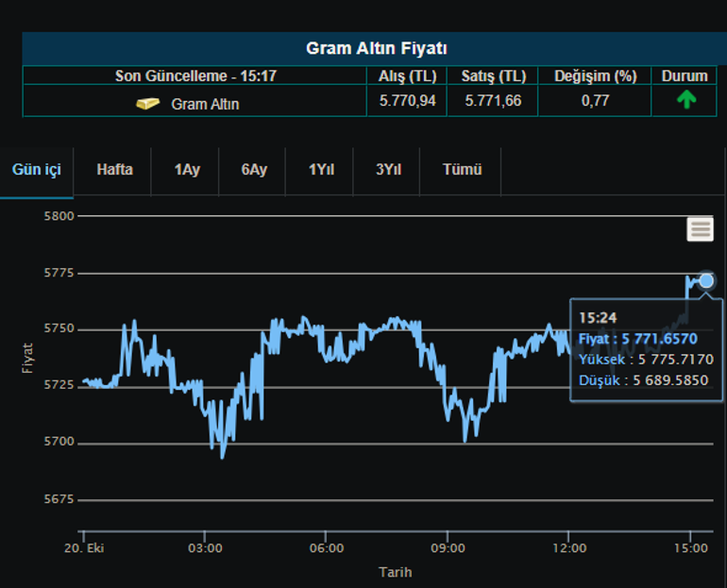This screenshot has width=727, height=588.
Task: Show the 1Ay chart range
Action: pyautogui.click(x=187, y=170)
